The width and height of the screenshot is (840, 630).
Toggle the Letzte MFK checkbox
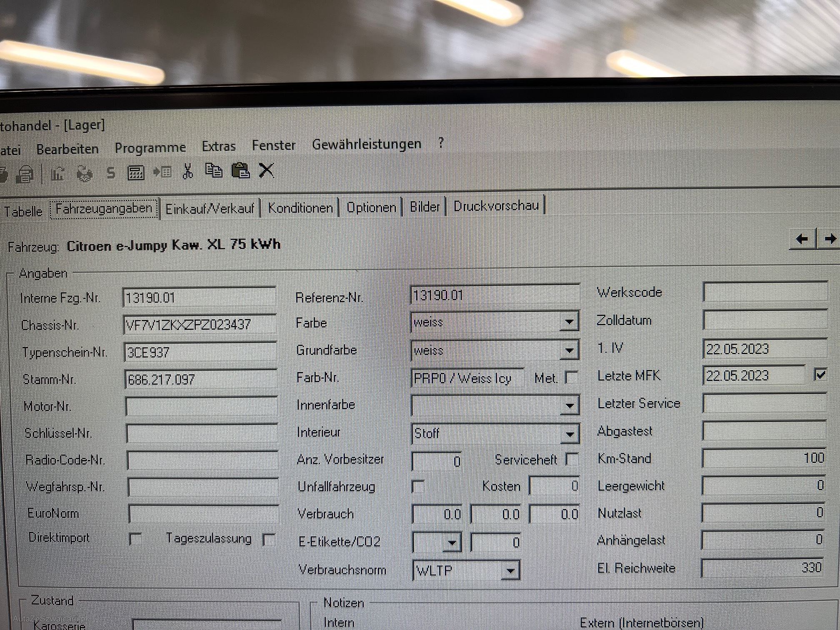coord(820,374)
